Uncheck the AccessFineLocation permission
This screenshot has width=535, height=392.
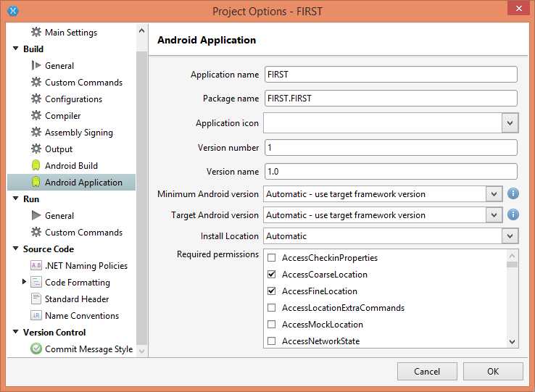click(x=272, y=291)
